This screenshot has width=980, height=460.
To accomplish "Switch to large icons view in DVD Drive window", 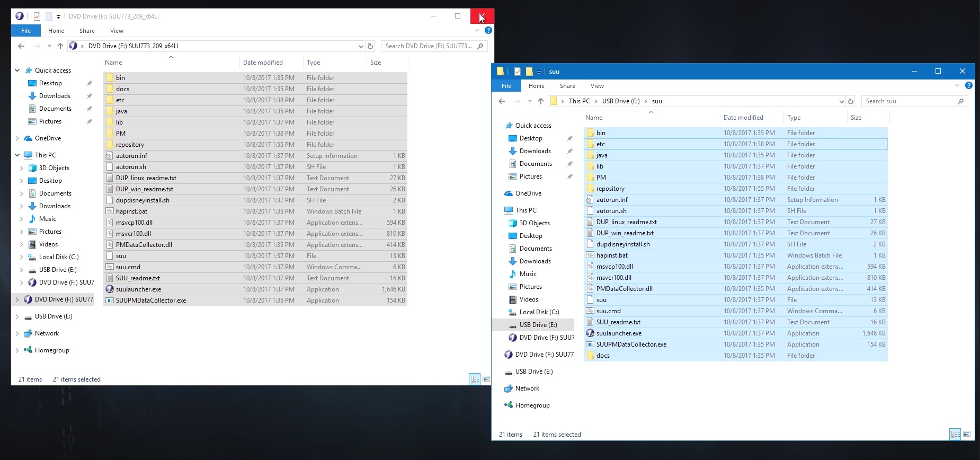I will click(486, 379).
